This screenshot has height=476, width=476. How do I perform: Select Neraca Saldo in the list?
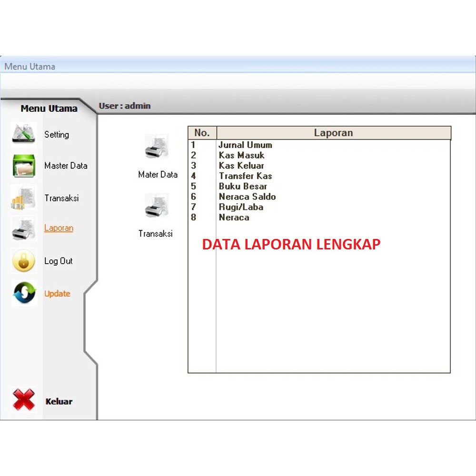pyautogui.click(x=247, y=197)
